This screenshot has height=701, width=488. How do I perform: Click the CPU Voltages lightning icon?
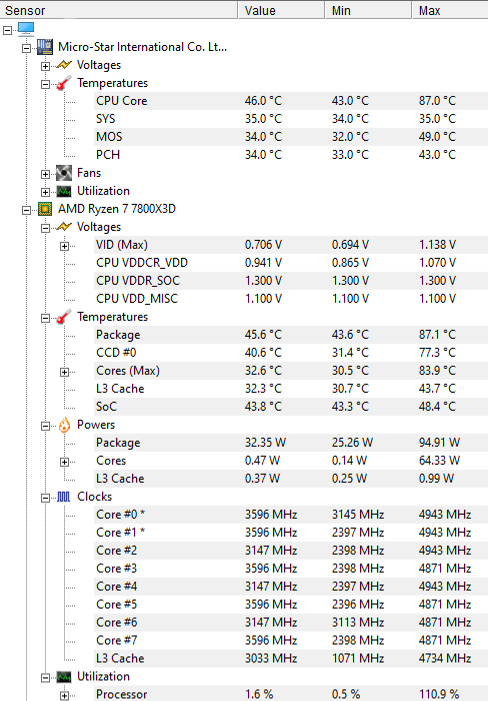[64, 227]
